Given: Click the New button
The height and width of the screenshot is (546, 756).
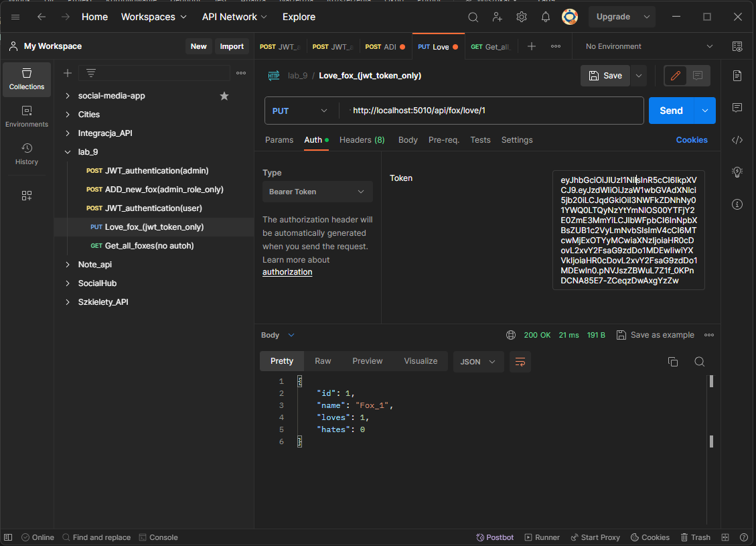Looking at the screenshot, I should [198, 46].
